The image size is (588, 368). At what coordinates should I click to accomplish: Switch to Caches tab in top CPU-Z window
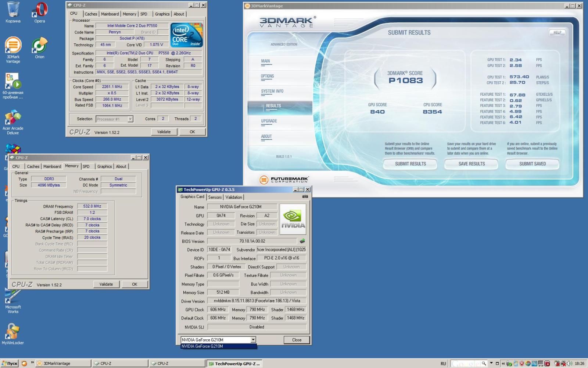tap(91, 14)
